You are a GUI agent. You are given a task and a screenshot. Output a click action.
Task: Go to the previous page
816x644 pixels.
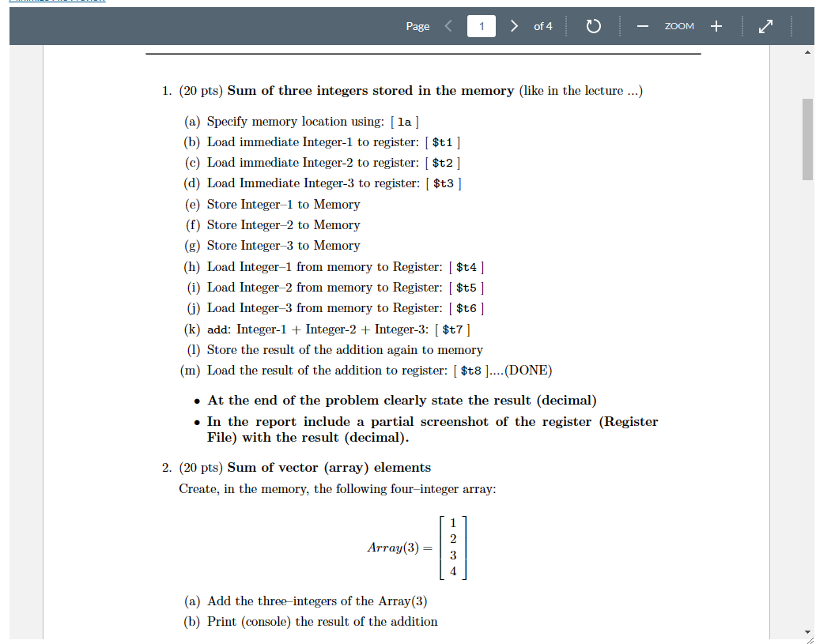pos(448,25)
